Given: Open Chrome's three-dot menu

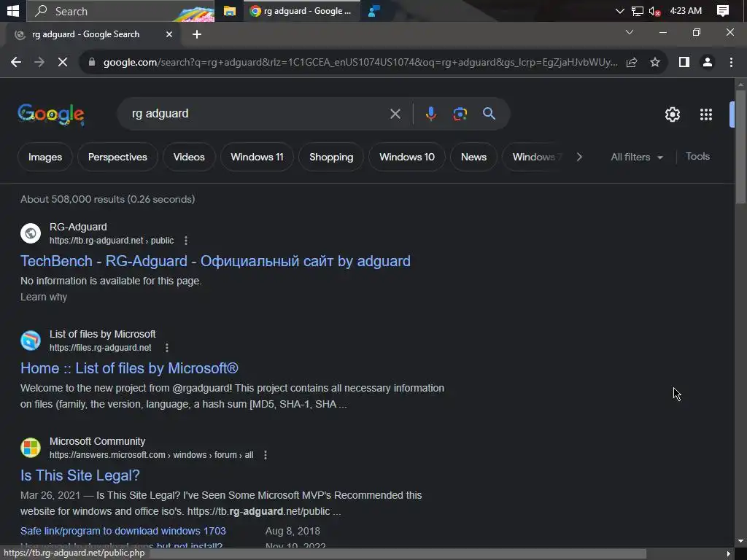Looking at the screenshot, I should pyautogui.click(x=731, y=62).
